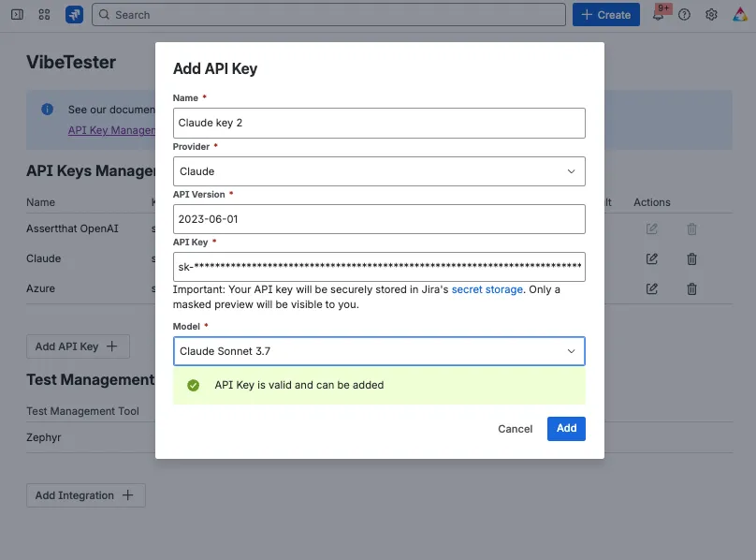Open the app switcher grid icon
The width and height of the screenshot is (756, 560).
(44, 14)
